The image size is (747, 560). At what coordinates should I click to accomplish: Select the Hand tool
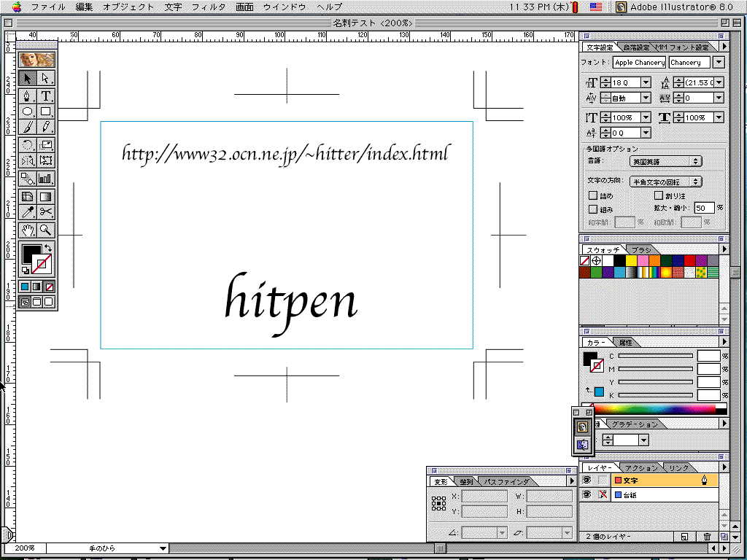28,230
